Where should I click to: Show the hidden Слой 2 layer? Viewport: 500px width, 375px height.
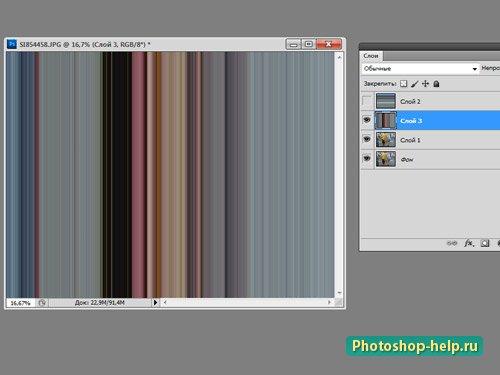tap(367, 101)
